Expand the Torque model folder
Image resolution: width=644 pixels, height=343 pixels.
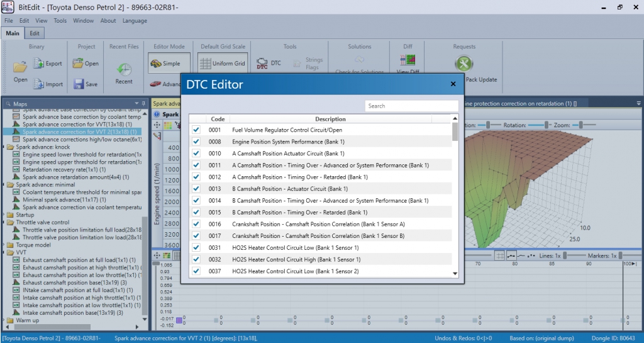pos(4,245)
